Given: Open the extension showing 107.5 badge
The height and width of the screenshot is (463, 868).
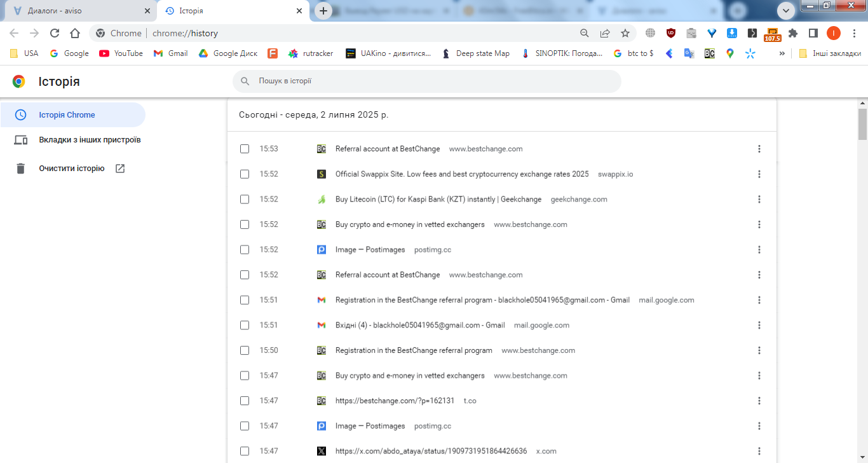Looking at the screenshot, I should click(x=773, y=34).
